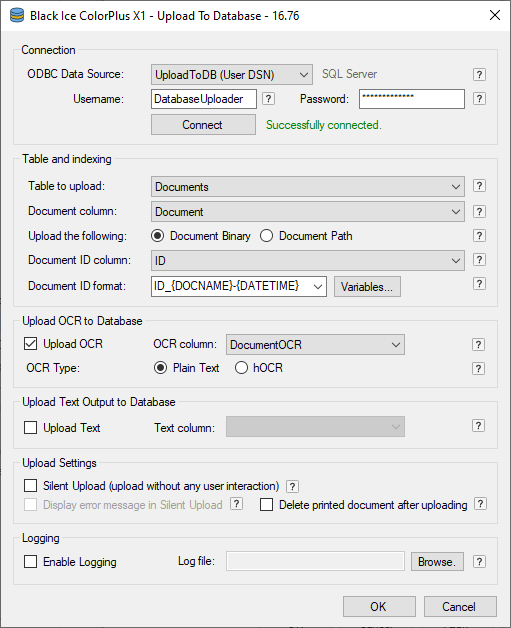Screen dimensions: 511x628
Task: Select the Document Path radio button
Action: (x=266, y=236)
